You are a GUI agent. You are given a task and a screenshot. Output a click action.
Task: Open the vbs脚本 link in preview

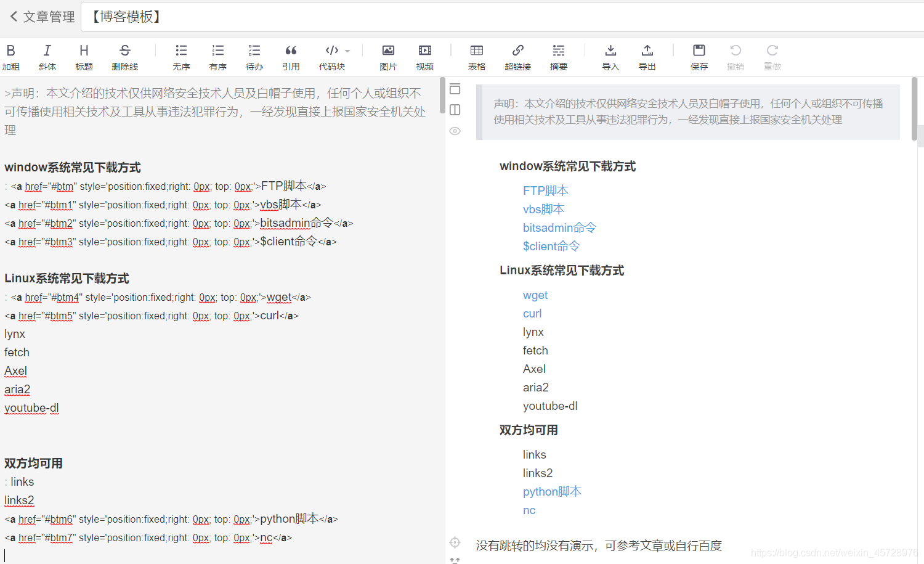[543, 209]
